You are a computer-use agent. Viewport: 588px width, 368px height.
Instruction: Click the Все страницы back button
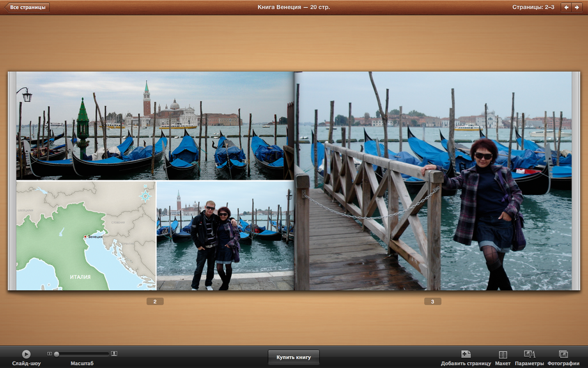point(27,7)
